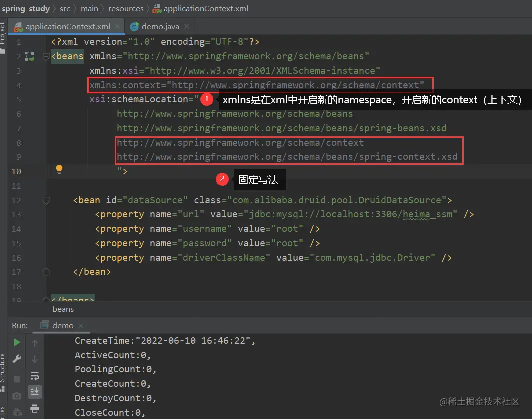Select the demo tab in Run panel
The width and height of the screenshot is (532, 419).
pyautogui.click(x=63, y=325)
